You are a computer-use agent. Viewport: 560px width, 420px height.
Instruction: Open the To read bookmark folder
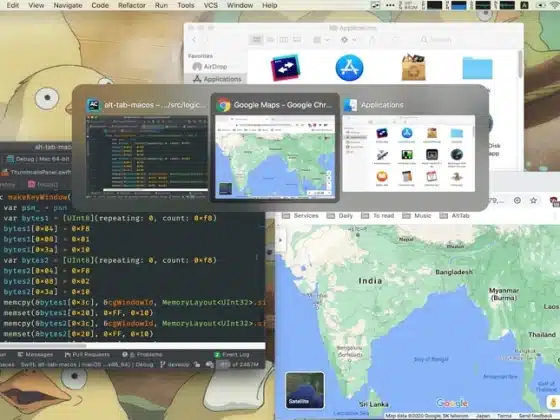click(x=378, y=216)
